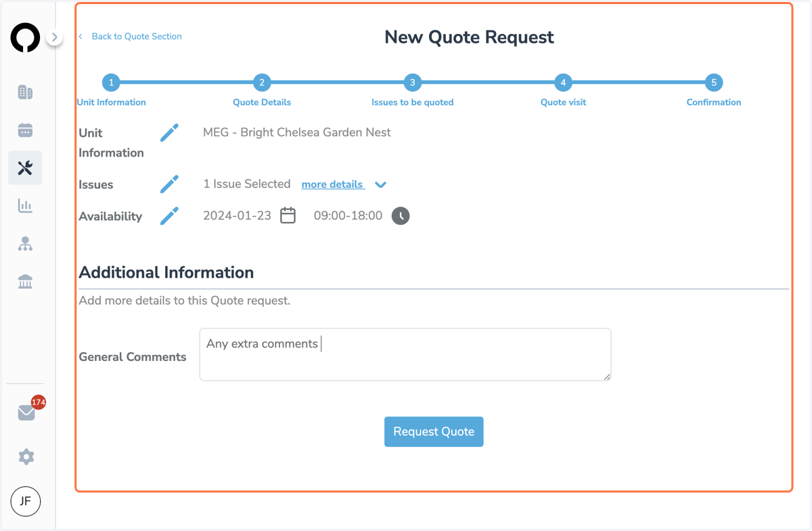Edit Availability with pencil icon
Screen dimensions: 812x531
[x=169, y=216]
